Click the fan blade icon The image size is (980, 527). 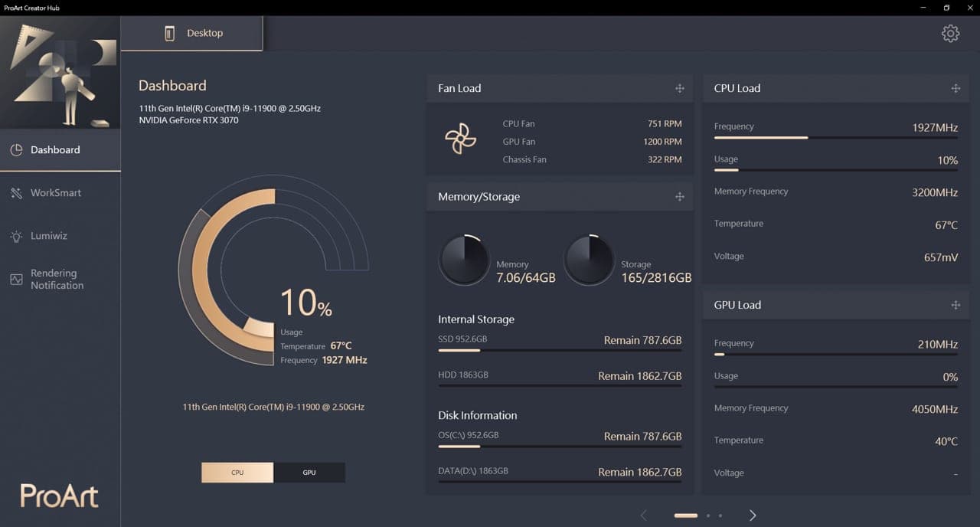tap(460, 139)
